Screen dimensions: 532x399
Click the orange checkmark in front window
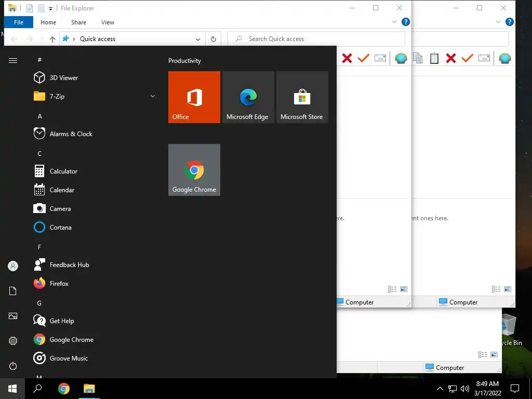pos(363,58)
